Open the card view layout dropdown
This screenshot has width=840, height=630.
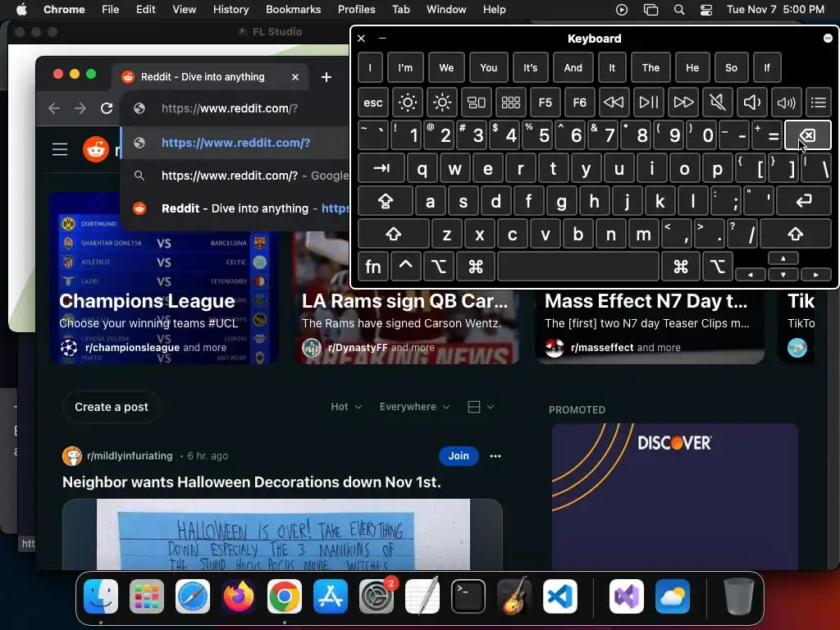pos(481,407)
